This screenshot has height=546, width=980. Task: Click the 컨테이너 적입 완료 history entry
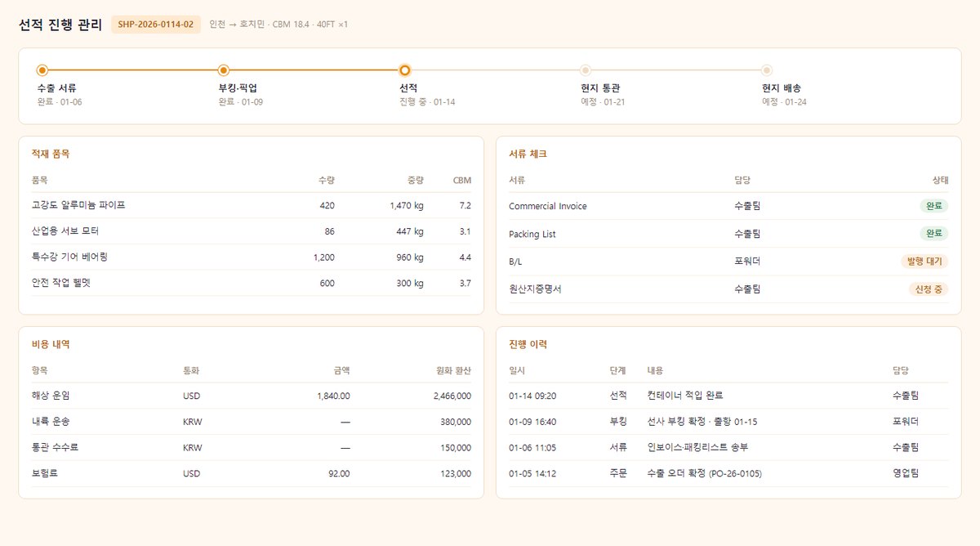(684, 396)
